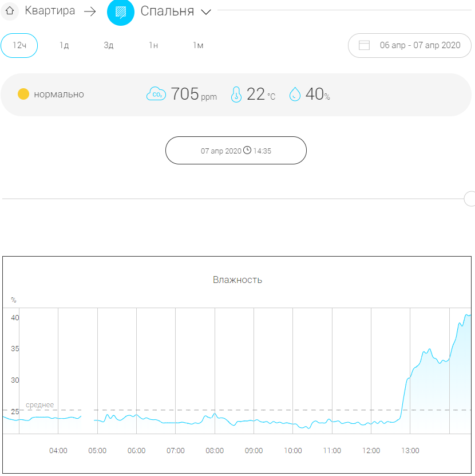Click the Квартира breadcrumb link
Image resolution: width=475 pixels, height=476 pixels.
[x=50, y=11]
